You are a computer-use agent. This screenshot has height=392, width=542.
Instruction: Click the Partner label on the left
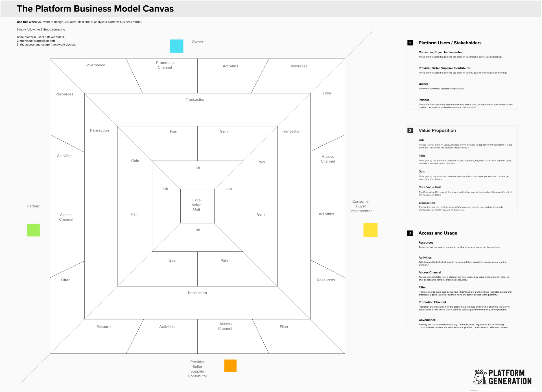[33, 206]
